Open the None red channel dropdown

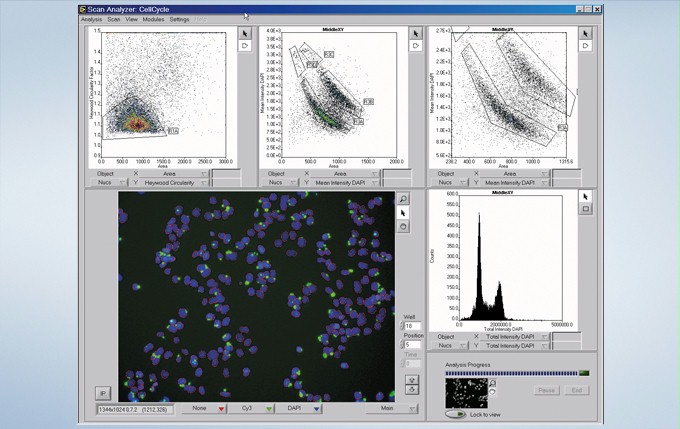[204, 408]
